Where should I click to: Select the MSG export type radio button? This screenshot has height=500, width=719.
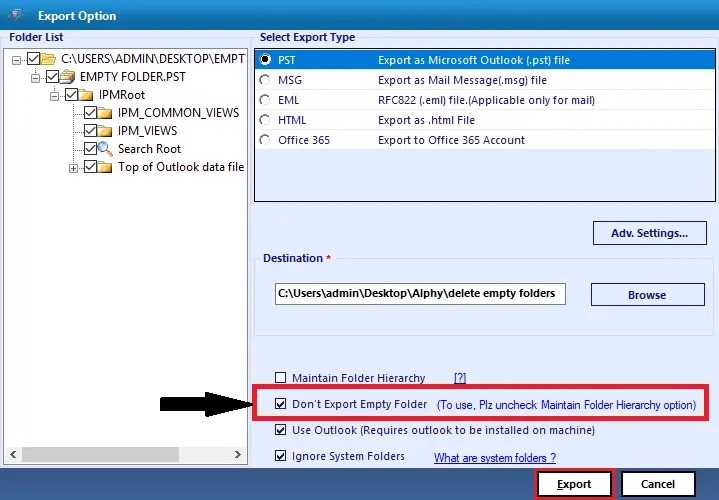(x=265, y=80)
